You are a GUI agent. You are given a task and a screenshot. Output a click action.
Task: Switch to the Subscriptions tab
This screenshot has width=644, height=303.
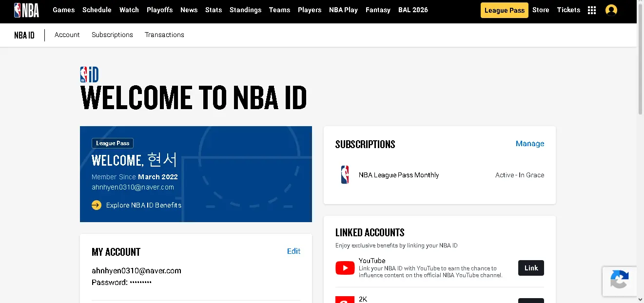pyautogui.click(x=112, y=35)
